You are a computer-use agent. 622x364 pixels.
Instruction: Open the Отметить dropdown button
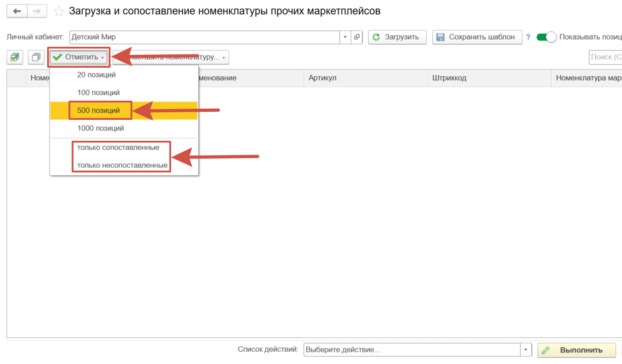coord(78,57)
